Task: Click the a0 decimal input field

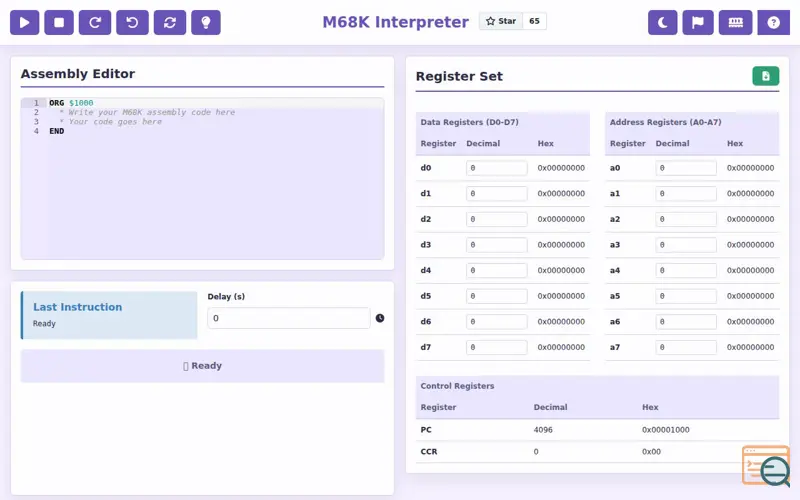Action: coord(686,168)
